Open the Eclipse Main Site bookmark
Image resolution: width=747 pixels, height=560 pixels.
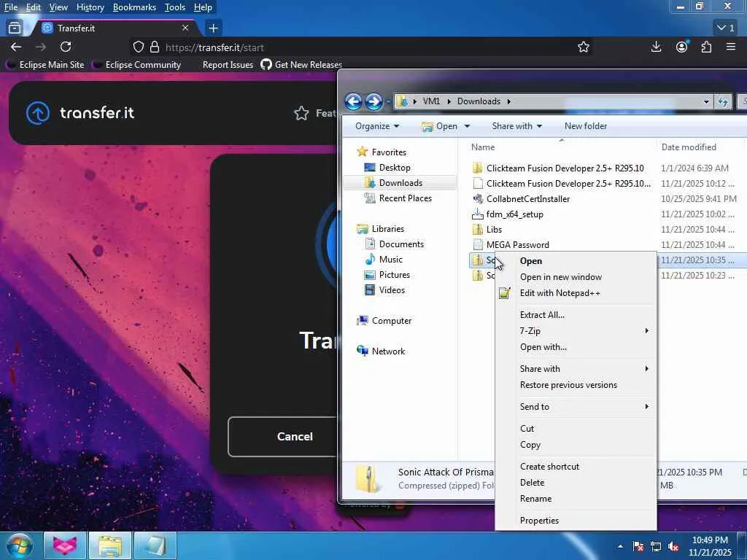46,65
